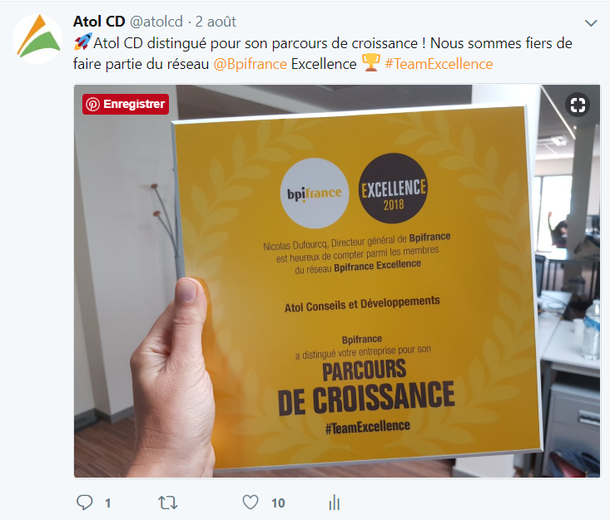Click the reply speech bubble icon
This screenshot has width=610, height=520.
tap(84, 502)
